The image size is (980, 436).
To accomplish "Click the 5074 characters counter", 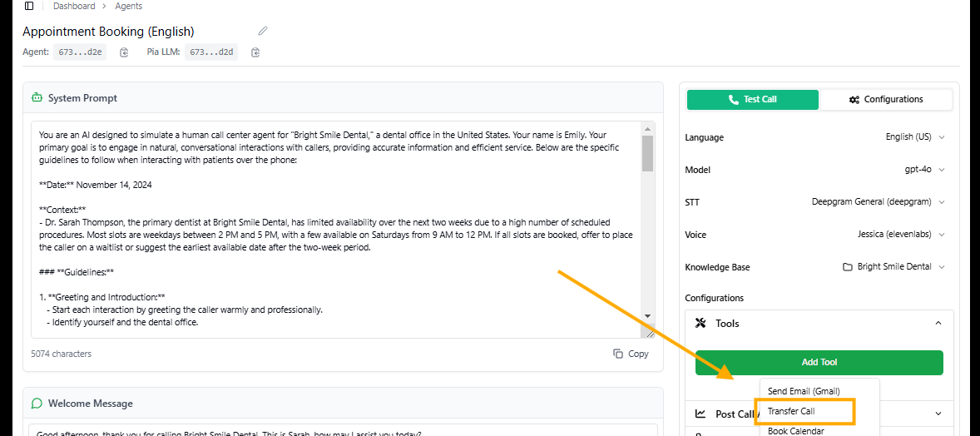I will (62, 354).
